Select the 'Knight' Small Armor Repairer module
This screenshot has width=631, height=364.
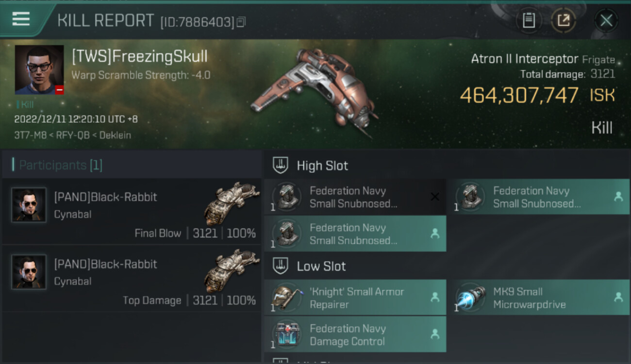[355, 298]
